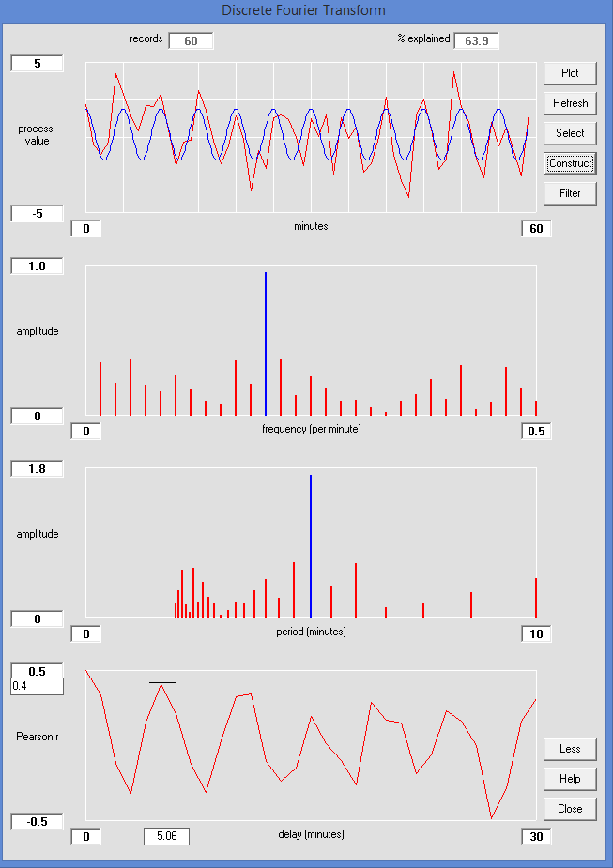This screenshot has width=613, height=868.
Task: Open the Filter option
Action: (x=570, y=193)
